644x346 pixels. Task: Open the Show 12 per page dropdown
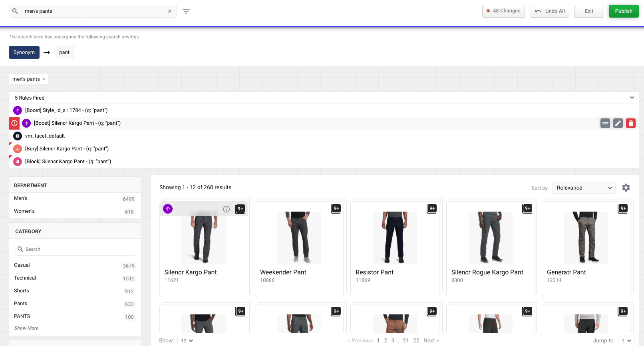[x=187, y=341]
